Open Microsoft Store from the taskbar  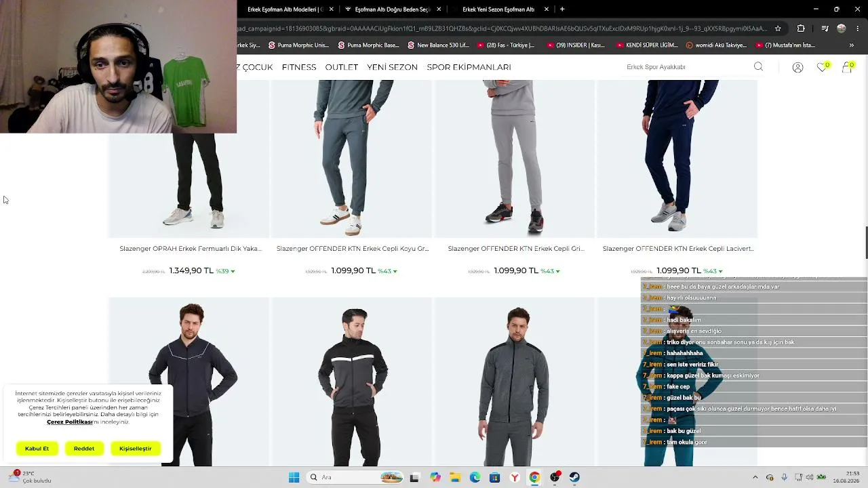[x=495, y=477]
